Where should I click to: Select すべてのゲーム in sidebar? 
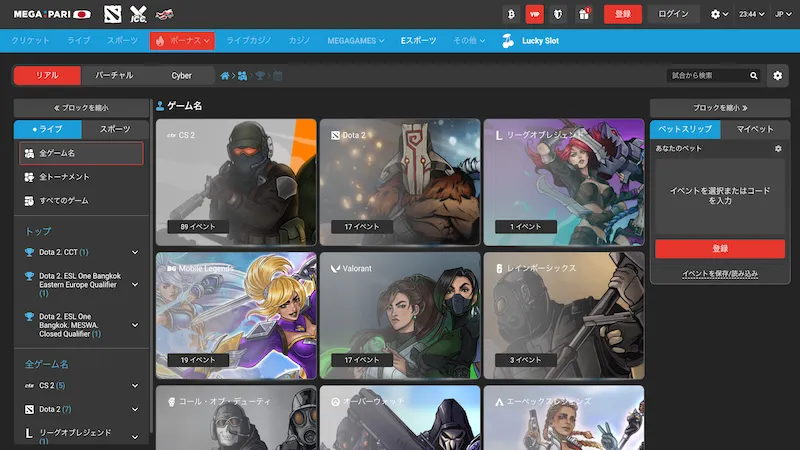click(x=81, y=201)
